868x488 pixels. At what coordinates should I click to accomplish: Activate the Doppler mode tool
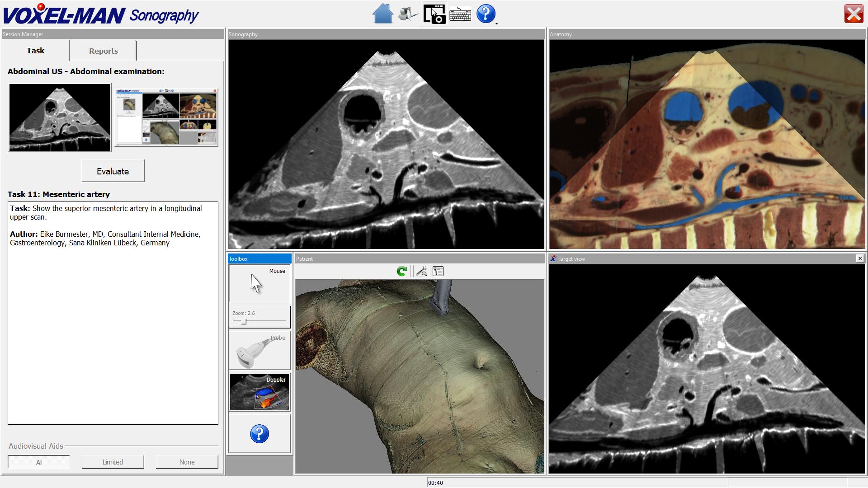259,392
